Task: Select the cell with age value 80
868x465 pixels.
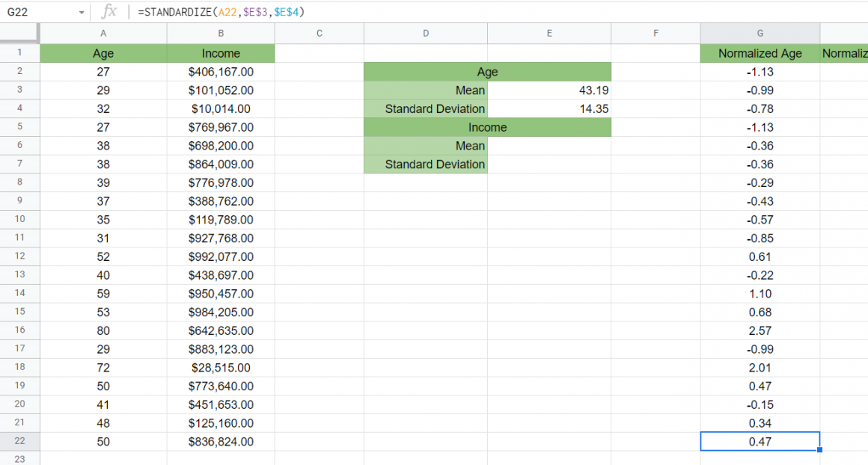Action: [x=103, y=330]
